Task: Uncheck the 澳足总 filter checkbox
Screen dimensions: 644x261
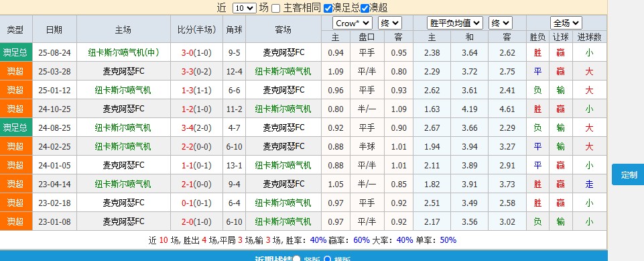Action: coord(328,8)
